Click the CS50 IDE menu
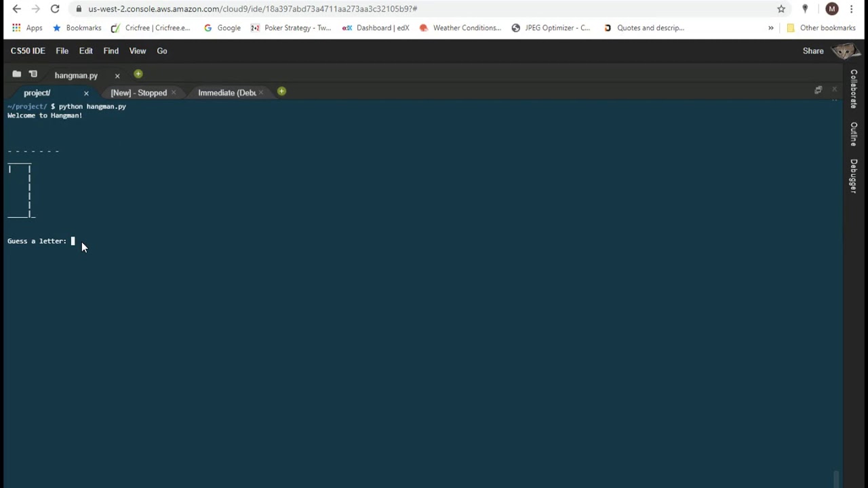Viewport: 868px width, 488px height. pyautogui.click(x=28, y=51)
